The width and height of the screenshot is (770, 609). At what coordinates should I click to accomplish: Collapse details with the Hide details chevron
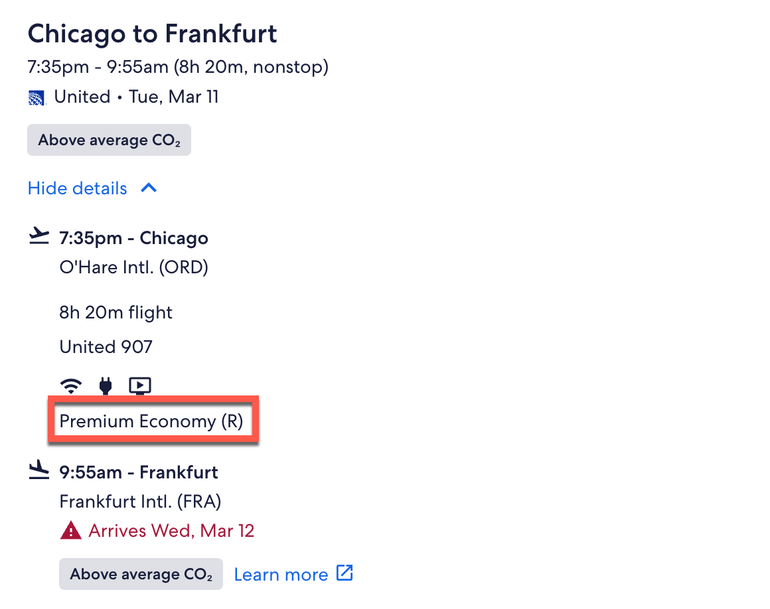pos(148,188)
